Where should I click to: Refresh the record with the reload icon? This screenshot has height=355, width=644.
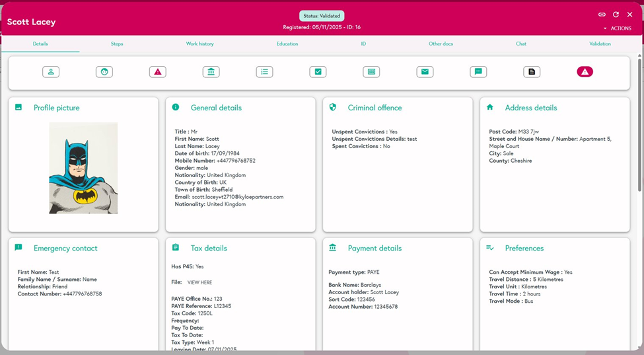[x=616, y=15]
